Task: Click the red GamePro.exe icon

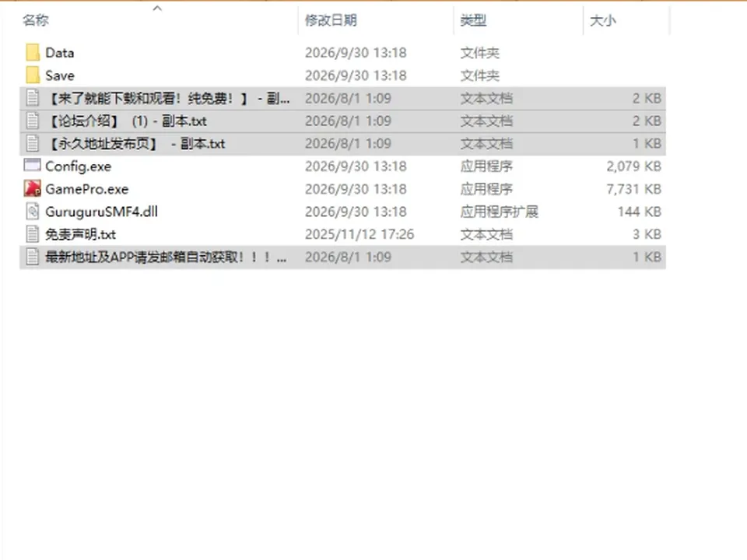Action: tap(33, 188)
